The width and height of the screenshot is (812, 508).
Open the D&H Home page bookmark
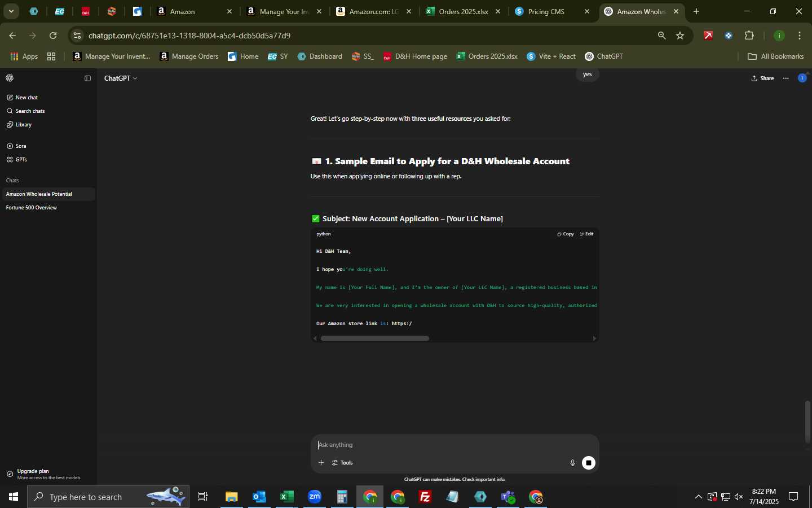[x=415, y=56]
